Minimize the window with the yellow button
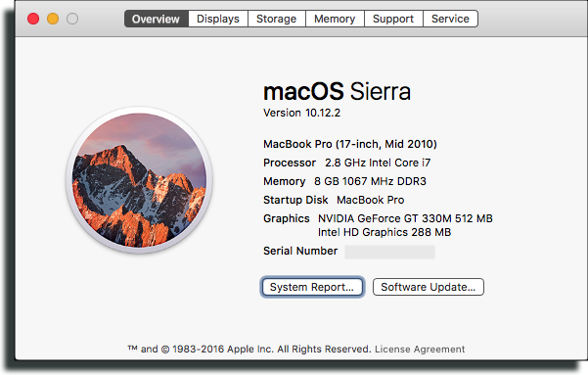This screenshot has height=375, width=588. (53, 19)
